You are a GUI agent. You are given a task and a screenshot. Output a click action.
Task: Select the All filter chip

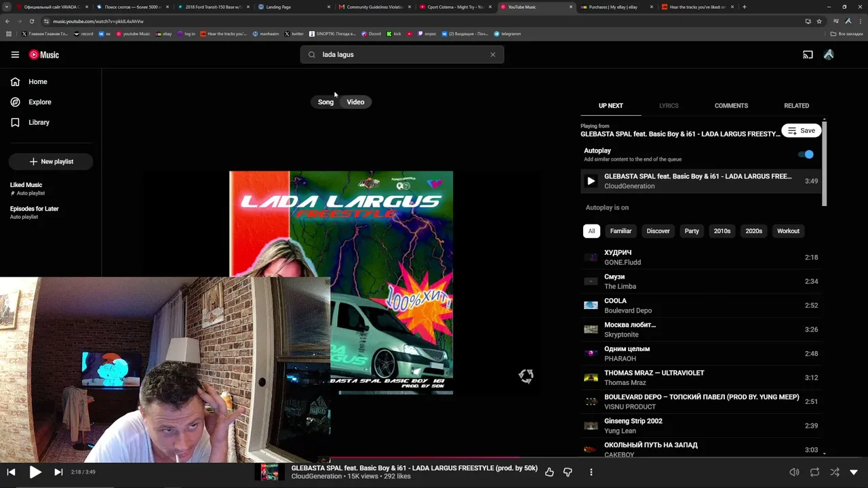click(591, 231)
